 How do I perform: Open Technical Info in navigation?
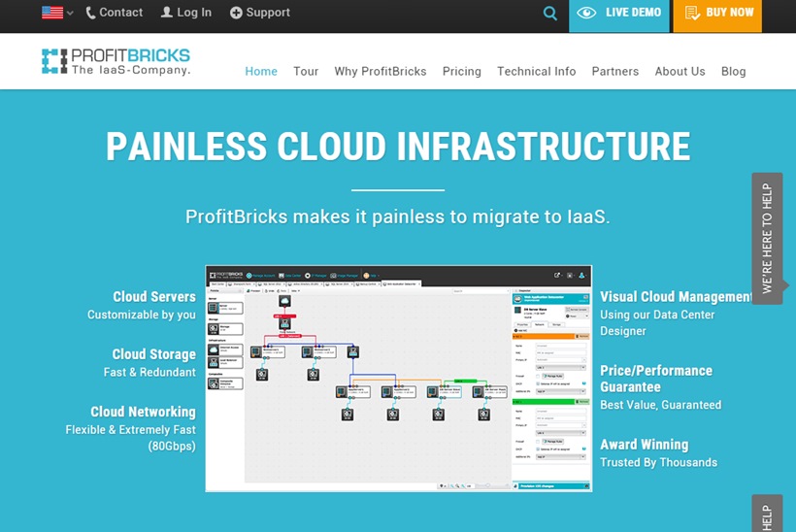tap(537, 71)
